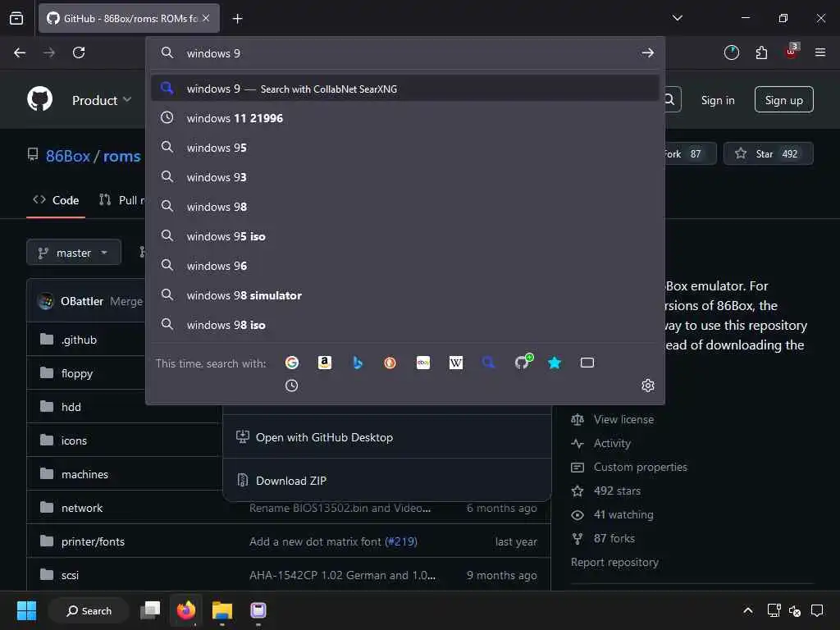Switch to the Code tab
Screen dimensions: 840x630
[56, 200]
